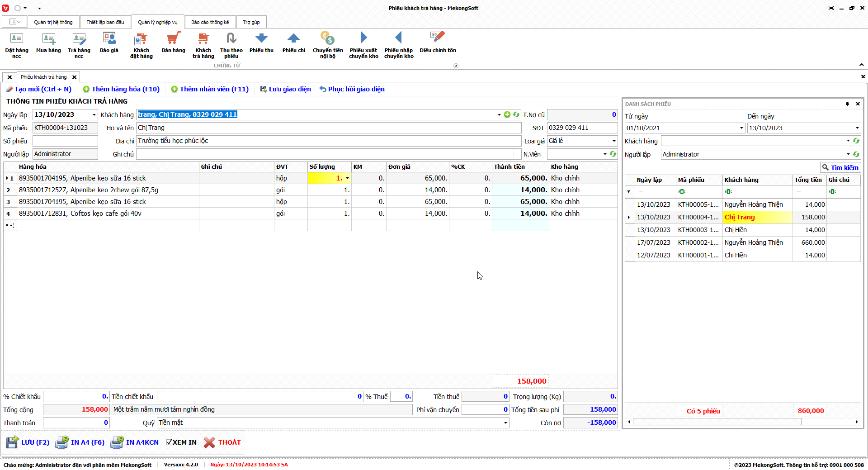Click the LƯU (F2) save button

pyautogui.click(x=28, y=442)
